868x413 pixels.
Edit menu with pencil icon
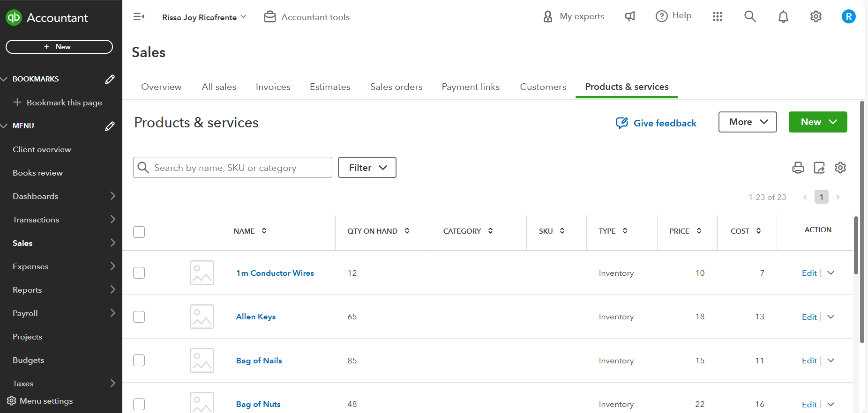point(110,126)
